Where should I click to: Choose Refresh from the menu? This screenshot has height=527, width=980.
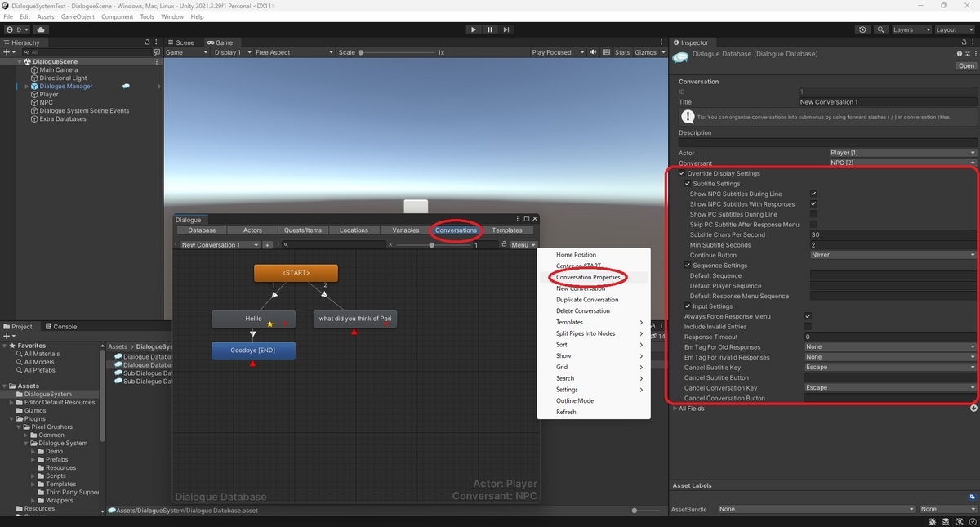[x=566, y=412]
